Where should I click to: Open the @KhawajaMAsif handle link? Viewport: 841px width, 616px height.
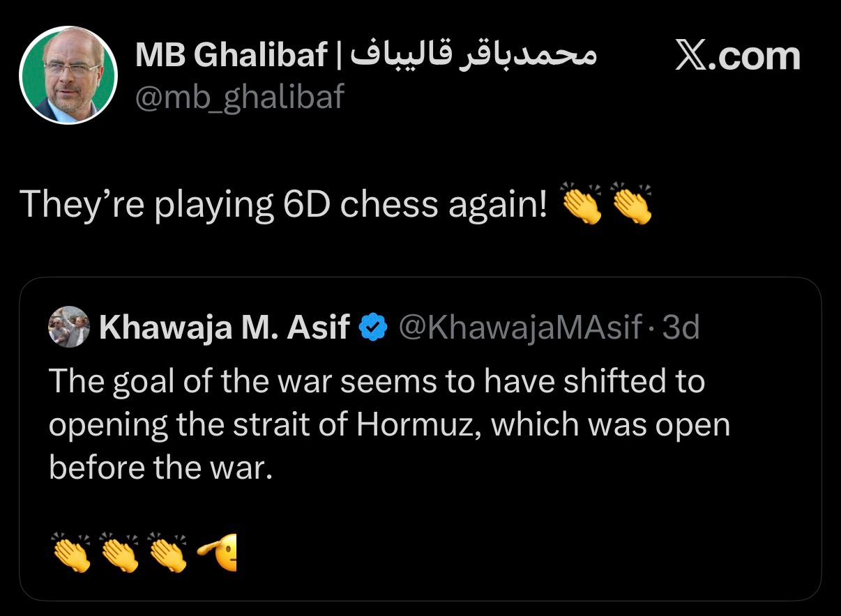pyautogui.click(x=520, y=327)
